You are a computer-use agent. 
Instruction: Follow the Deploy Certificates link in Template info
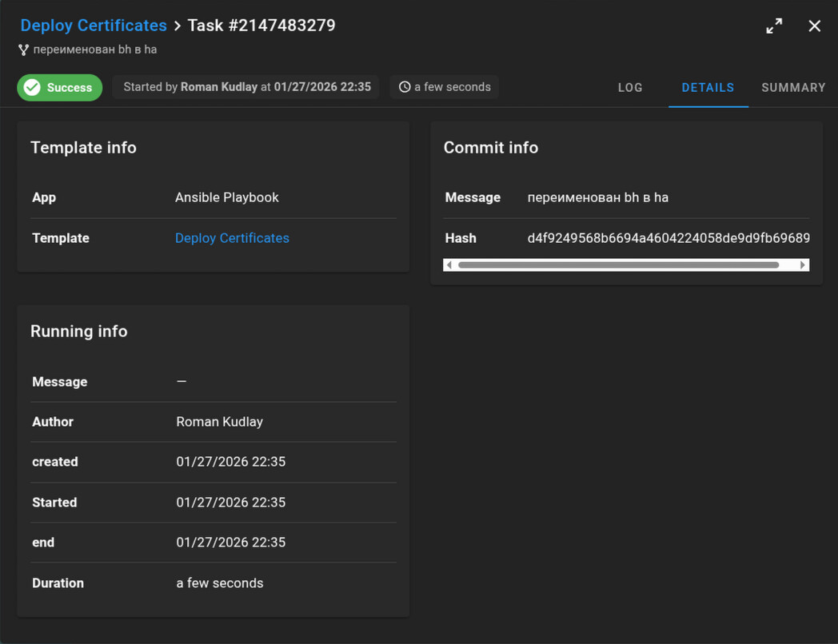click(232, 238)
